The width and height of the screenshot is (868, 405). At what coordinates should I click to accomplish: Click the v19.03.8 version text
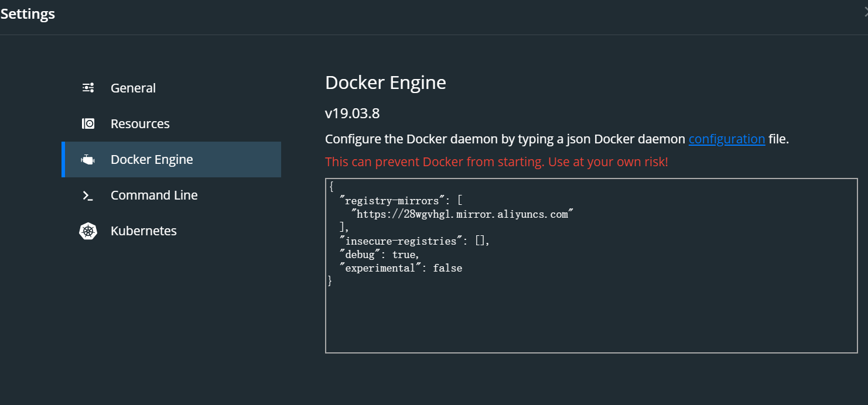coord(352,113)
